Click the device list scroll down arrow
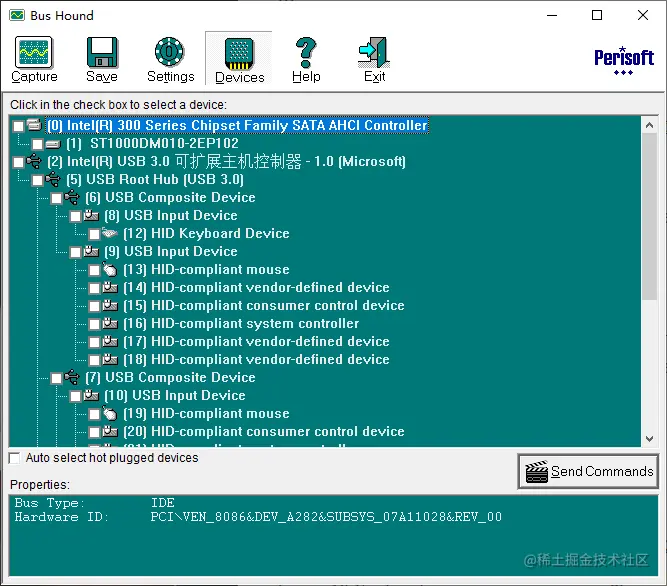The image size is (667, 586). (649, 438)
